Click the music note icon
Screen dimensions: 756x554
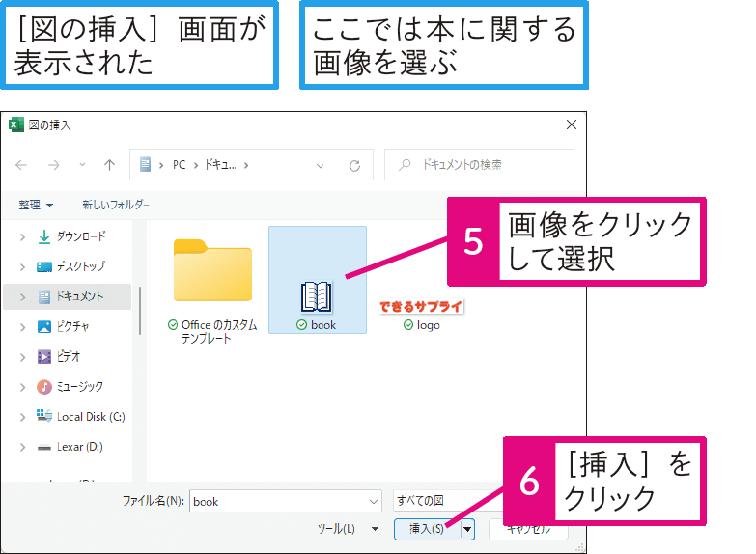[44, 387]
